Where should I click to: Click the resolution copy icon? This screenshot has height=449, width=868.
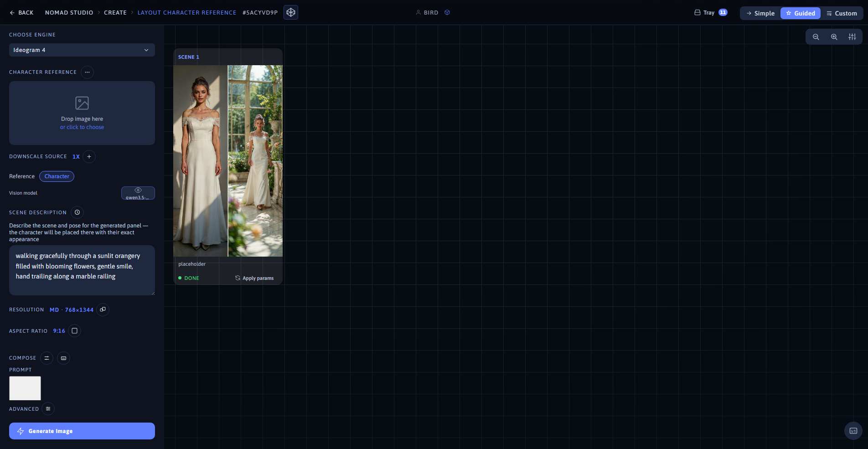(103, 310)
